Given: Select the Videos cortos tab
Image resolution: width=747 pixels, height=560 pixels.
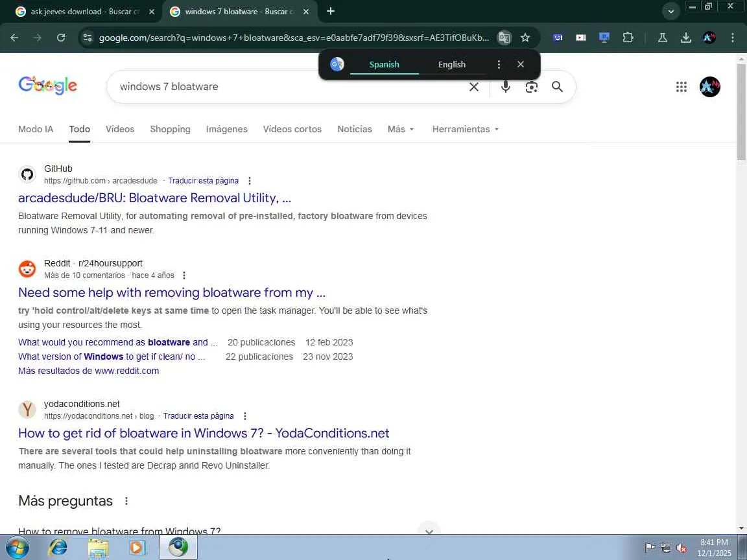Looking at the screenshot, I should click(x=292, y=129).
